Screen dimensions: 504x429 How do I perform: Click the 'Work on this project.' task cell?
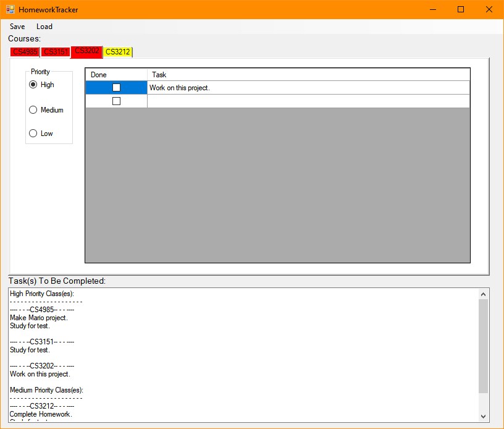pos(308,88)
